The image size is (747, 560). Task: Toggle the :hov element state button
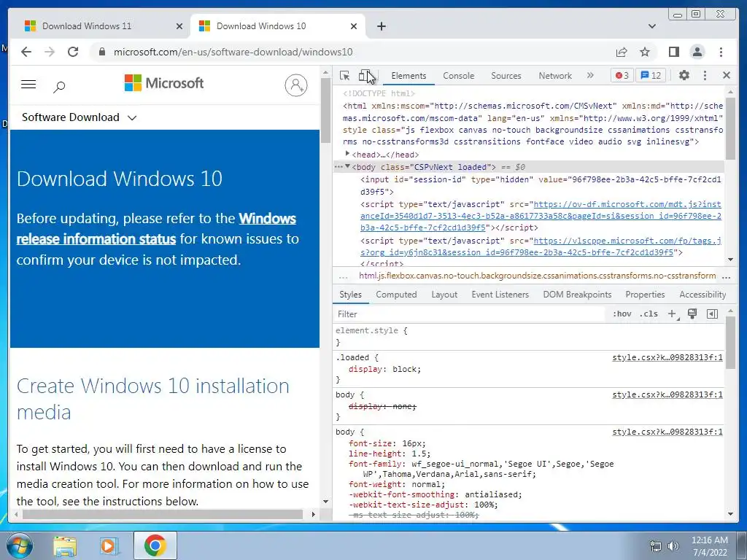pos(622,314)
